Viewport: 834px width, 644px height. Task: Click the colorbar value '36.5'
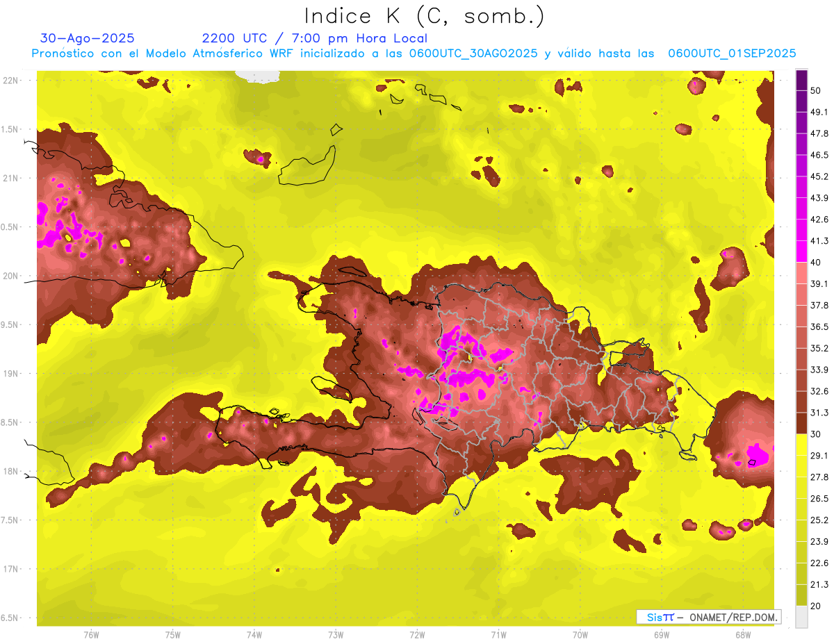(x=819, y=327)
